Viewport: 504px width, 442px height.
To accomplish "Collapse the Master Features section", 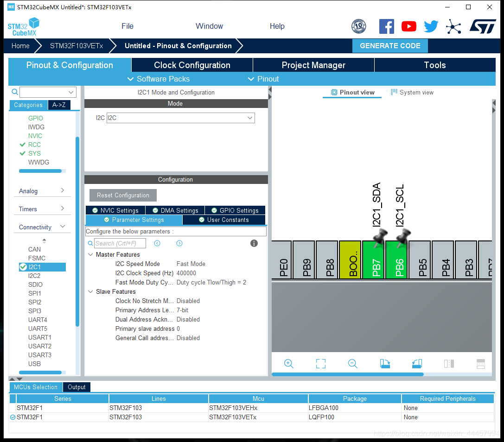I will (x=90, y=254).
